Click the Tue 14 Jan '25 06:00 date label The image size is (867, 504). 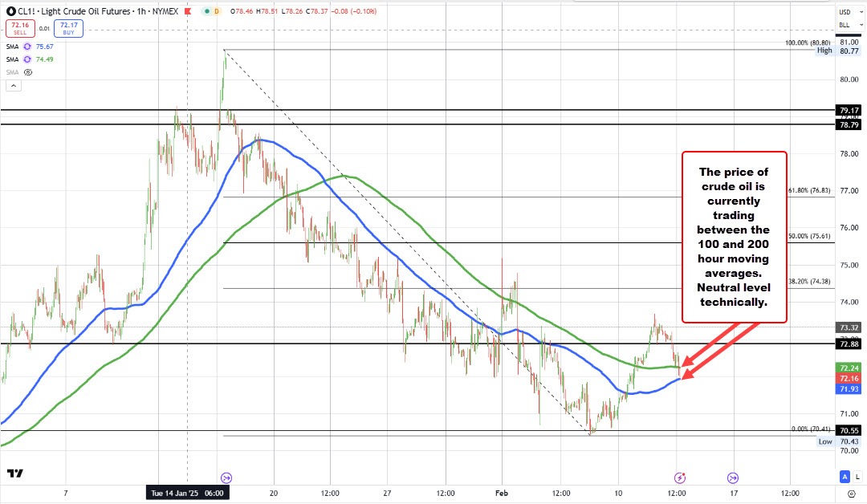point(187,493)
